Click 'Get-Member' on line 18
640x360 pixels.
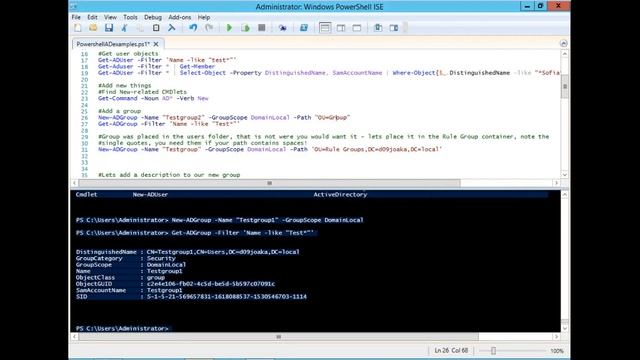[197, 66]
